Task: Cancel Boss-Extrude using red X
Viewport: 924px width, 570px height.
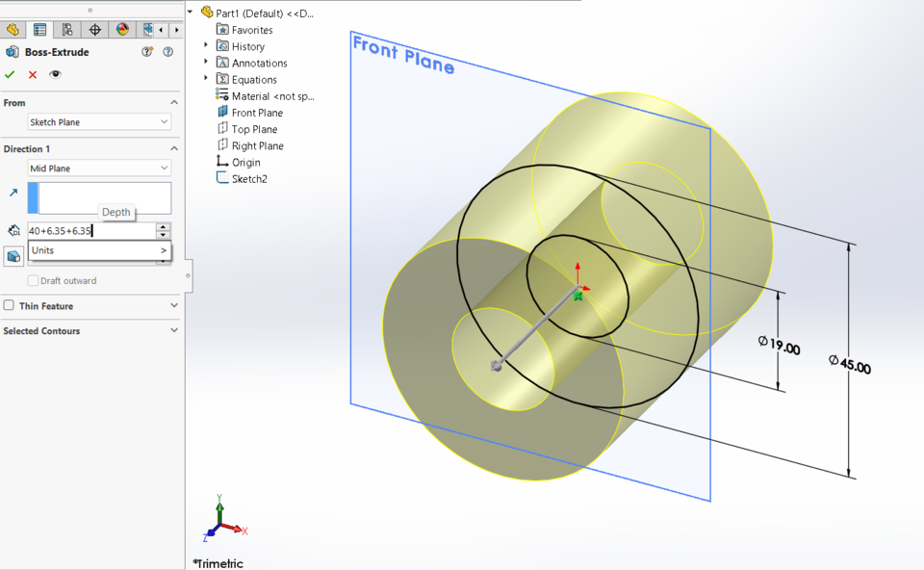Action: tap(32, 74)
